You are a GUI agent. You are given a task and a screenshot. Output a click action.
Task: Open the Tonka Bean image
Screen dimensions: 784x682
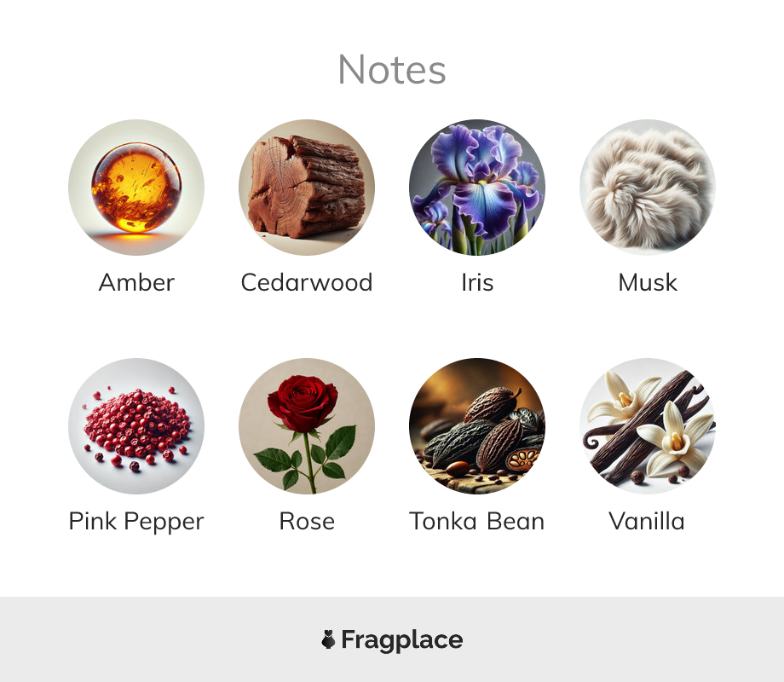[477, 425]
